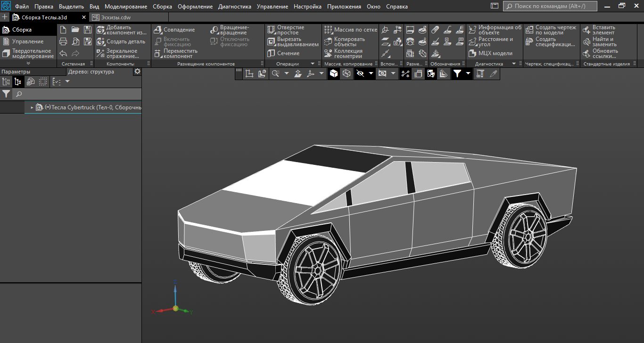Toggle the two-tone cube section display button

[x=431, y=73]
